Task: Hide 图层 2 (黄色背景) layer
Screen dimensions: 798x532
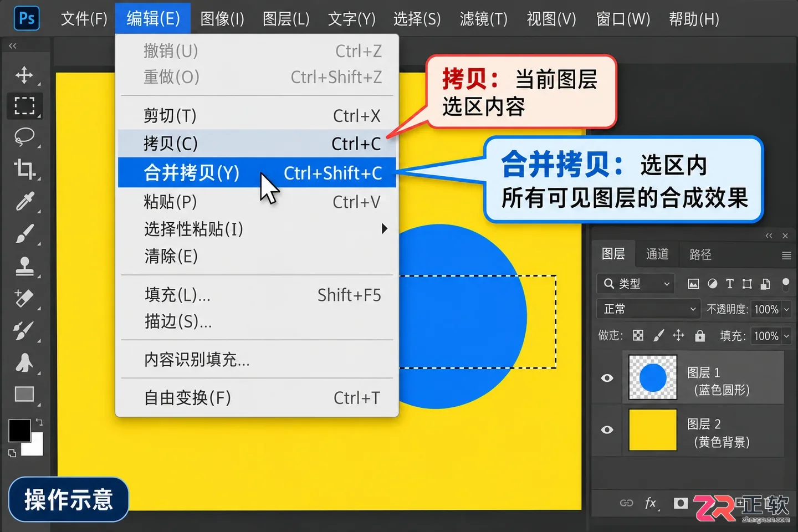Action: [607, 429]
